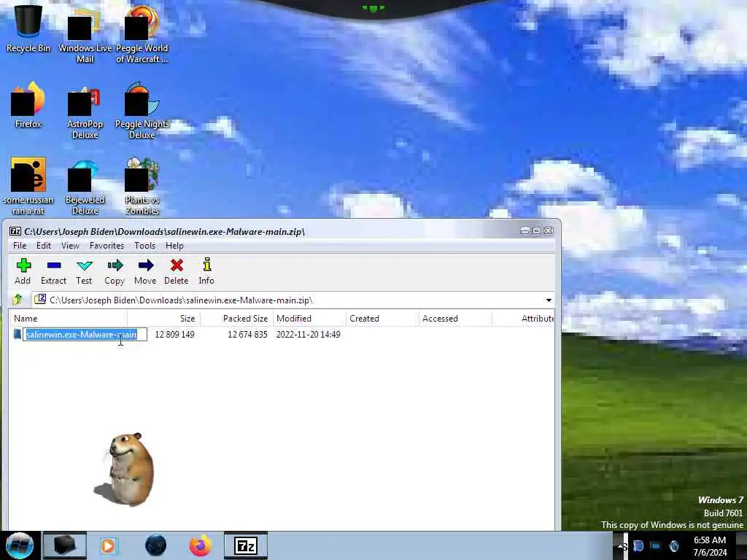This screenshot has height=560, width=747.
Task: Click the Firefox taskbar icon
Action: (201, 545)
